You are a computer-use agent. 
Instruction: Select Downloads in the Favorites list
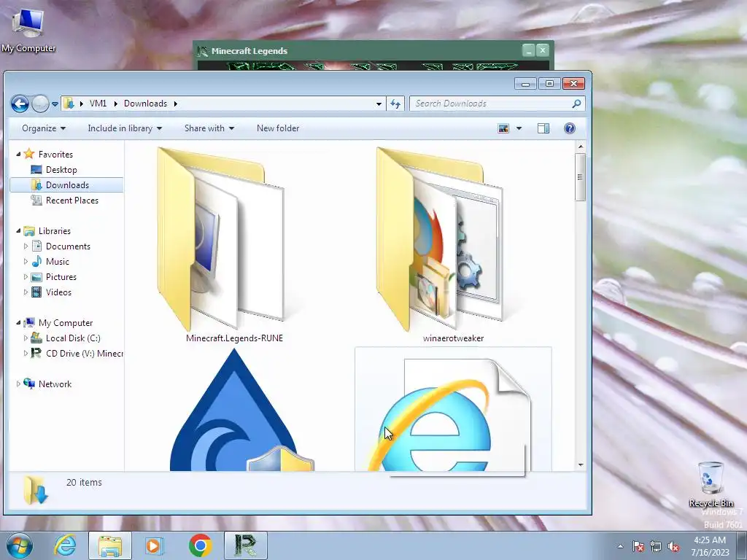coord(67,184)
